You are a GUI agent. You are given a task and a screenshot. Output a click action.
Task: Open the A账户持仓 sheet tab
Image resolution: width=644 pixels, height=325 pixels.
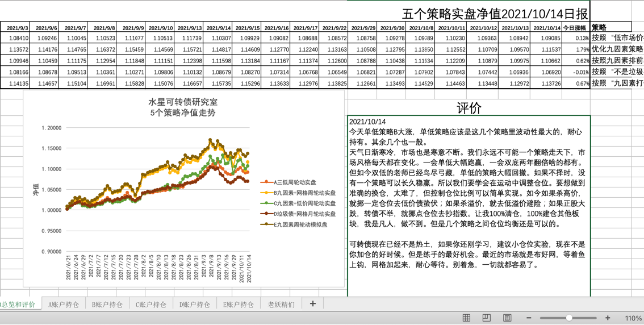[64, 305]
